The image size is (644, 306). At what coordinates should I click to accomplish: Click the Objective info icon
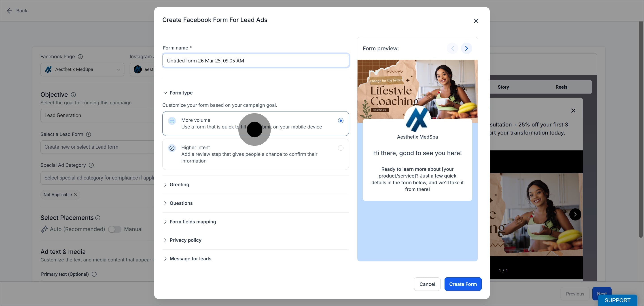[x=73, y=95]
